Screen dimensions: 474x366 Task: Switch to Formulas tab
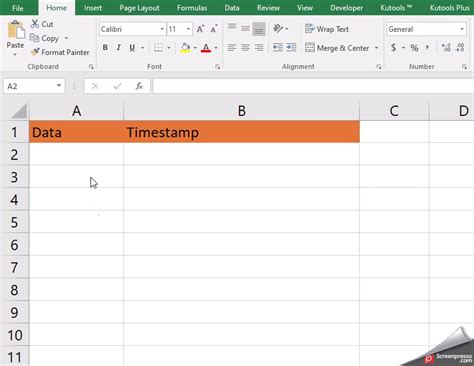coord(192,8)
